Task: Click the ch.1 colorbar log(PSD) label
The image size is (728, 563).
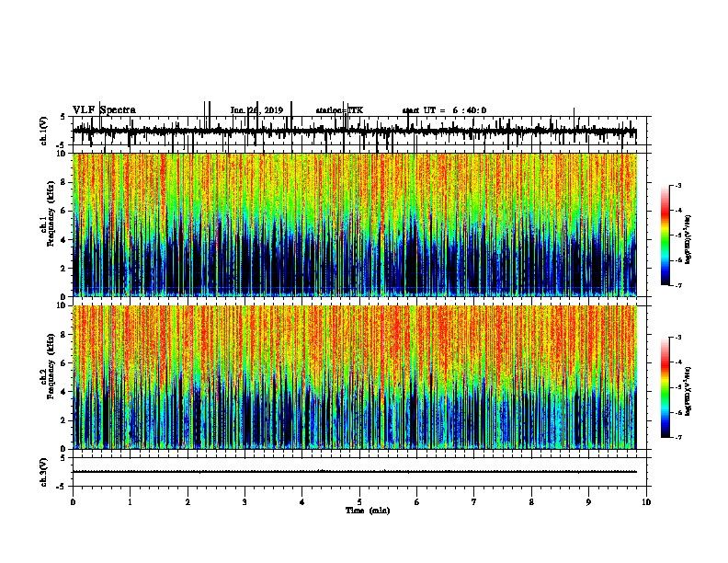Action: coord(688,240)
